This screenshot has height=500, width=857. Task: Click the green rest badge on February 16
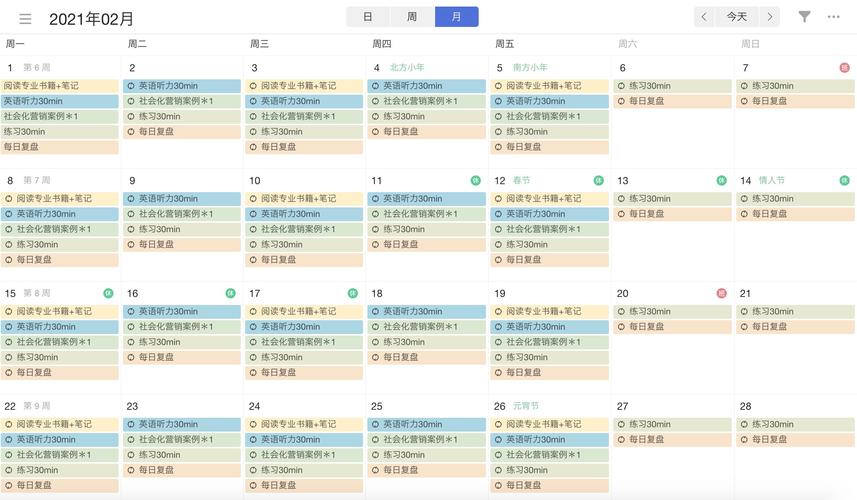click(x=231, y=293)
